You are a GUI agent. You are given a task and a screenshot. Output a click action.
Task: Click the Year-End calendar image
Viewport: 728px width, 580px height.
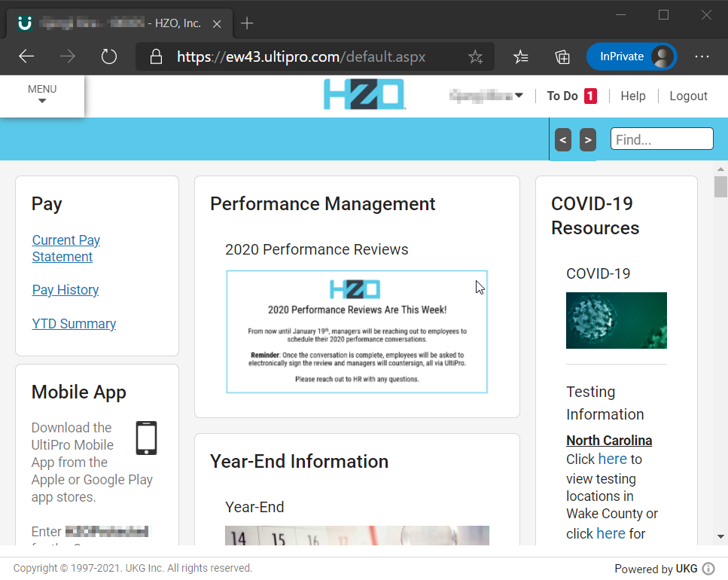click(357, 536)
